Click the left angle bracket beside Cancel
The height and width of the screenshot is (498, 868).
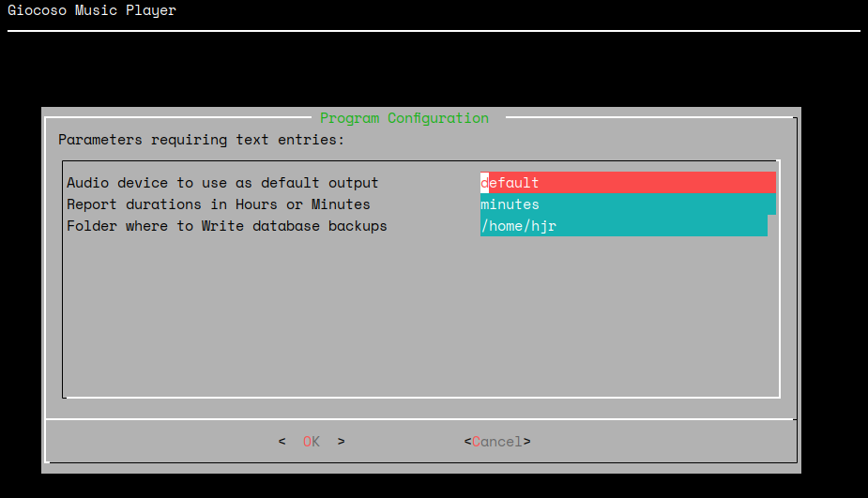(467, 442)
